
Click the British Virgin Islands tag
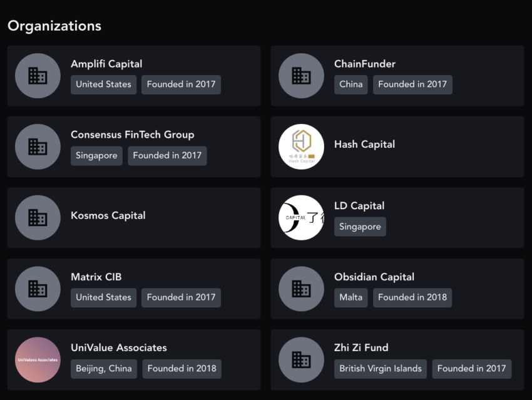[x=381, y=369]
